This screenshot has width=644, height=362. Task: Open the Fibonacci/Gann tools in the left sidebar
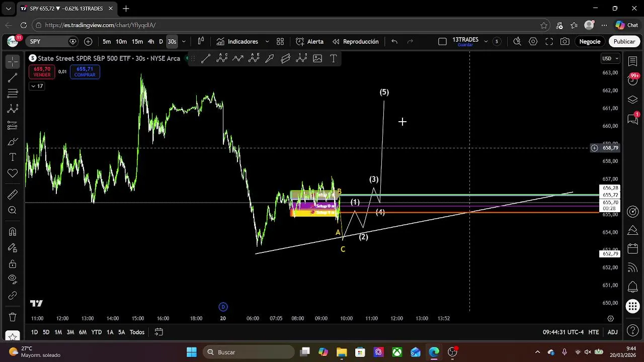coord(13,94)
